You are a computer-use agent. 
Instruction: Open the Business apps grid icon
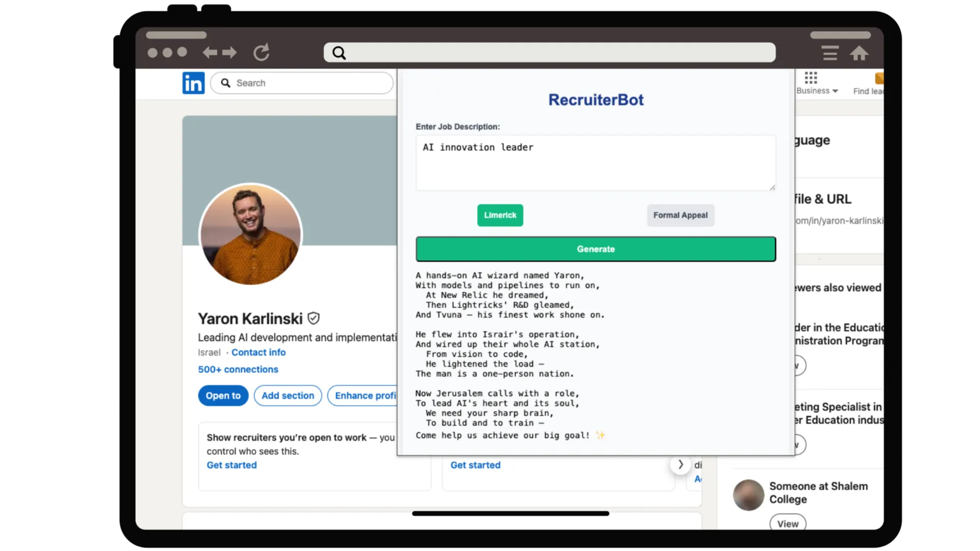pyautogui.click(x=811, y=78)
